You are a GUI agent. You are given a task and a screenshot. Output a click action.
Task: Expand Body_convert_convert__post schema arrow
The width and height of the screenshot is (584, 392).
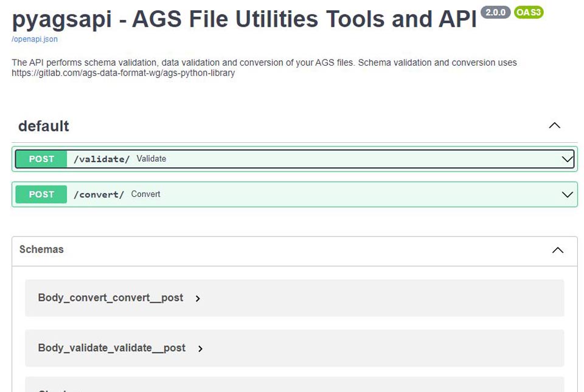click(198, 298)
